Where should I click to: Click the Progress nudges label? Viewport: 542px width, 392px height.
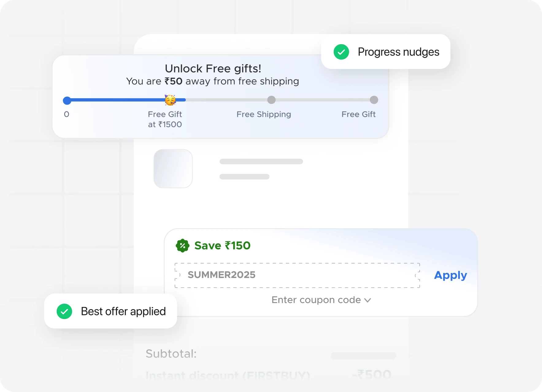(x=398, y=52)
